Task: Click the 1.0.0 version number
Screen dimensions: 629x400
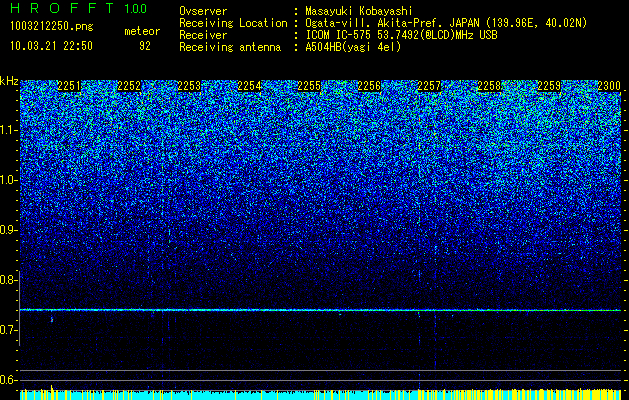Action: [x=135, y=8]
